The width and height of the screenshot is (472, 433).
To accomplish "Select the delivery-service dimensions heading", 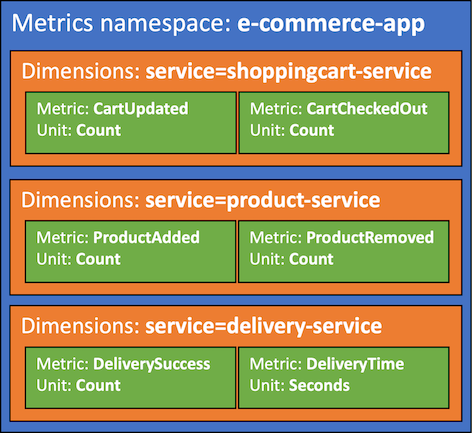I will (x=202, y=327).
